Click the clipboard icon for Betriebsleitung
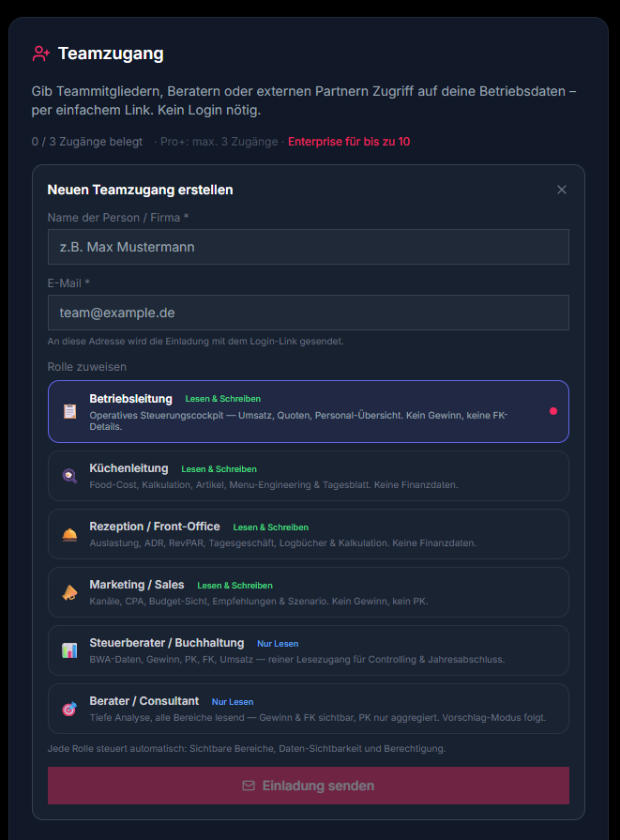Viewport: 620px width, 840px height. point(69,411)
